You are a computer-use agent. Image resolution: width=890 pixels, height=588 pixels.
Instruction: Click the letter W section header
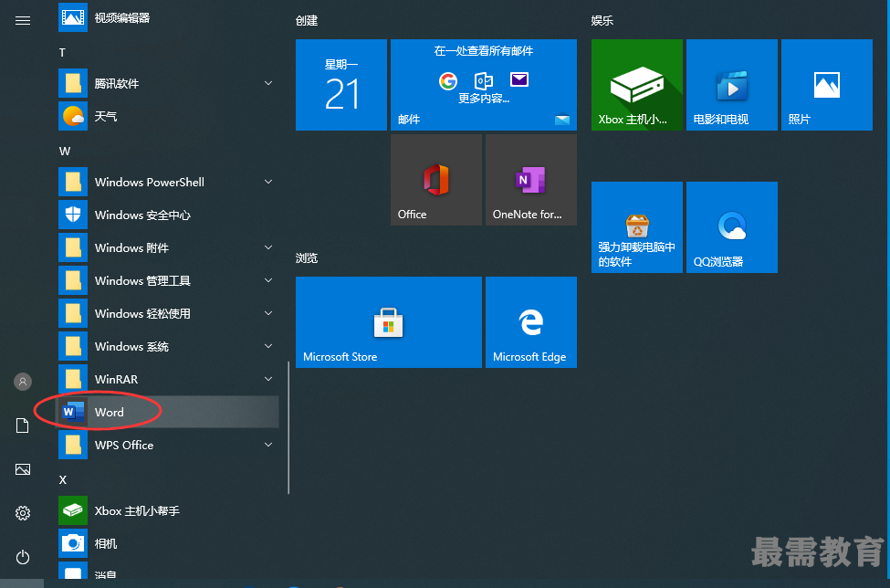coord(65,152)
